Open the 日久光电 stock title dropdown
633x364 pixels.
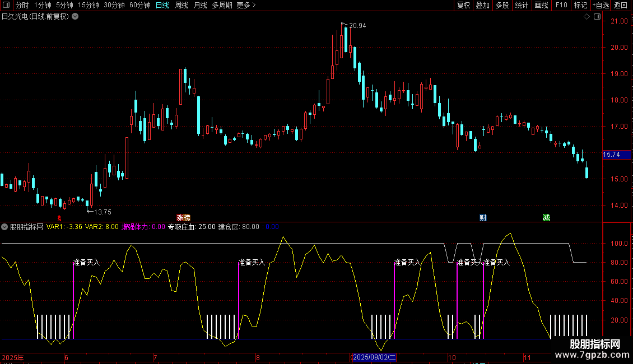pos(75,17)
